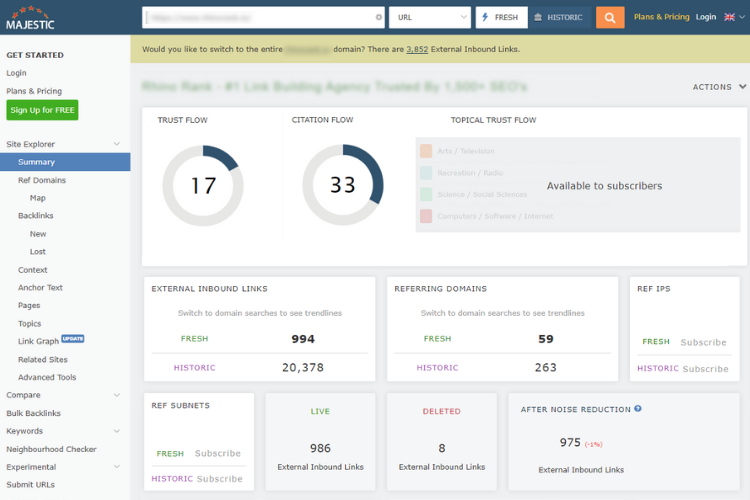Click the Available to subscribers overlay text
This screenshot has height=500, width=750.
(604, 186)
